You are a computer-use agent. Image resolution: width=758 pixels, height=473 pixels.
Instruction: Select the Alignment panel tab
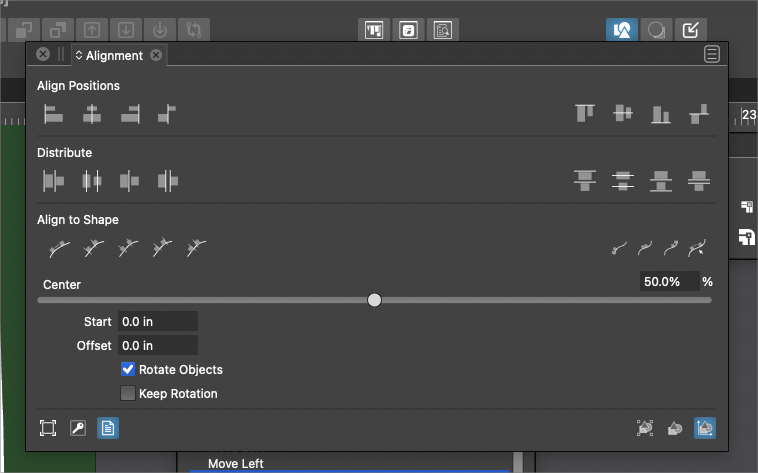pos(114,56)
